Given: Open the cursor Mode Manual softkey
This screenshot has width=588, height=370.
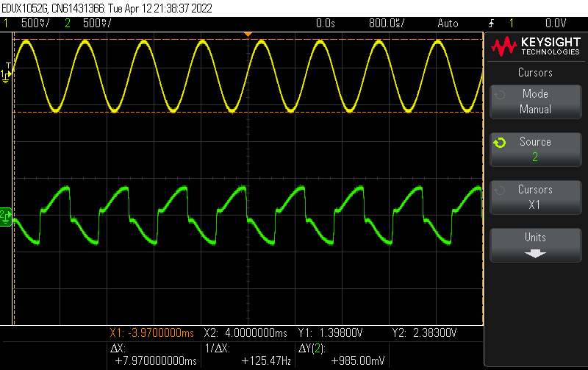Looking at the screenshot, I should pyautogui.click(x=535, y=102).
